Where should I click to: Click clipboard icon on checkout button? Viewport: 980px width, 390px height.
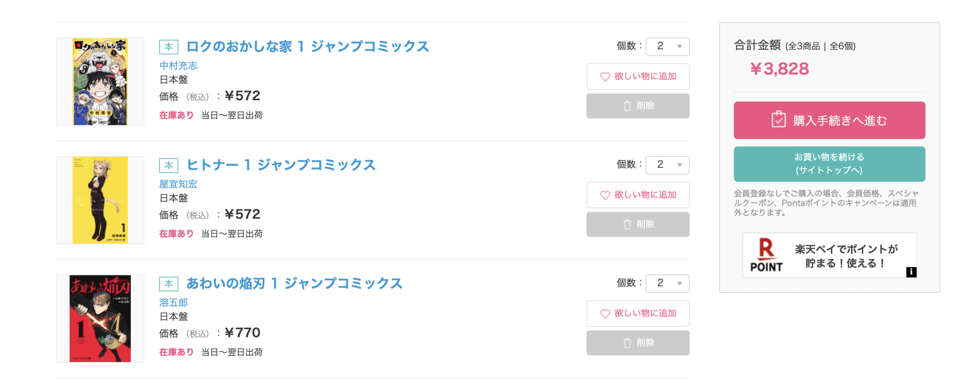coord(778,119)
